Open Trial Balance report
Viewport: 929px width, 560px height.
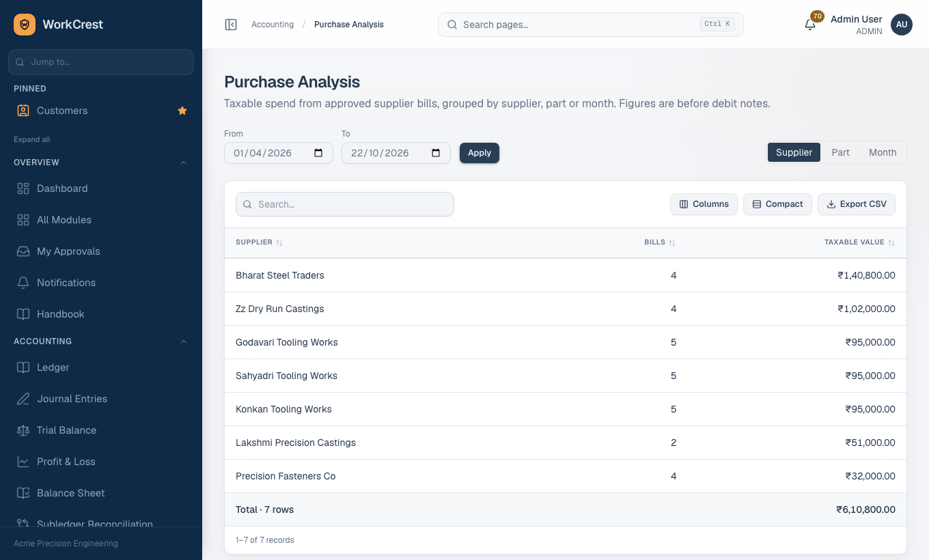pos(101,430)
